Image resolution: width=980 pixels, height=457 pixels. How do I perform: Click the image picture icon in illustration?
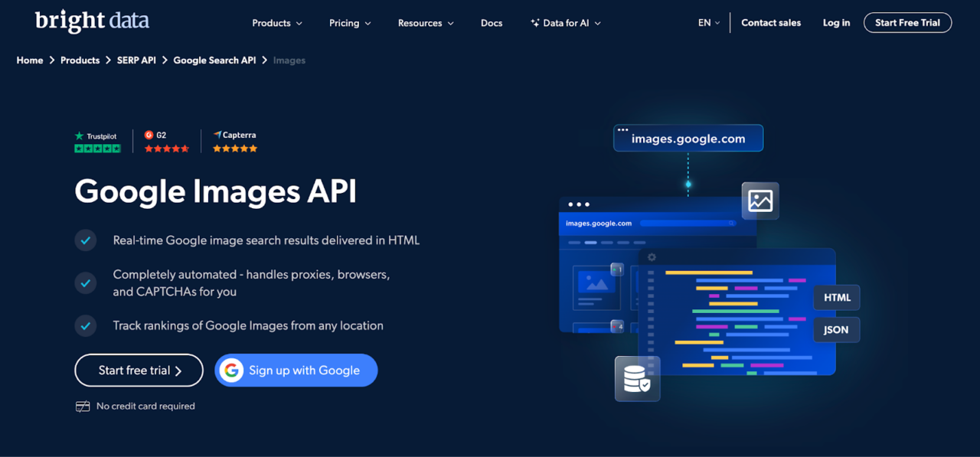[760, 201]
